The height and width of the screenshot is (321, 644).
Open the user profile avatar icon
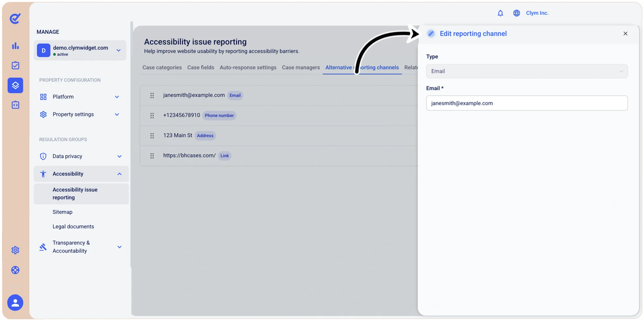click(15, 303)
